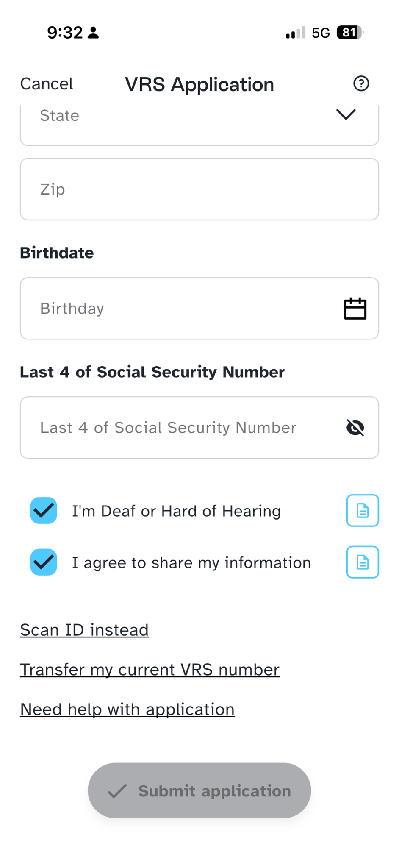399x868 pixels.
Task: Cancel the VRS application
Action: [47, 84]
